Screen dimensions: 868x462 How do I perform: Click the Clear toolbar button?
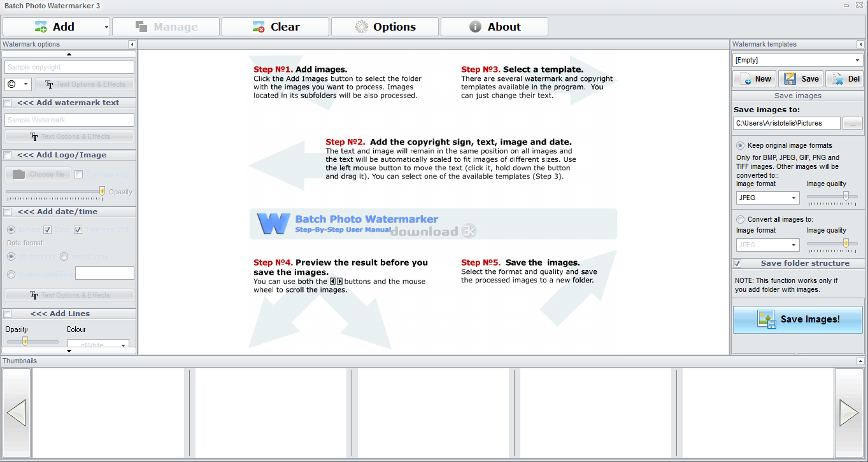[276, 27]
